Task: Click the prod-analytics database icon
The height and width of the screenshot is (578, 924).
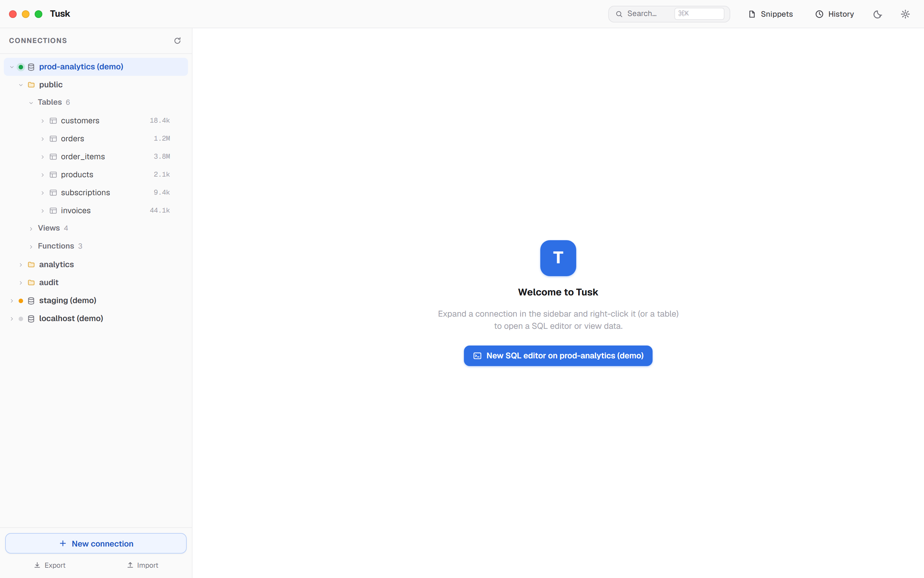Action: point(31,67)
